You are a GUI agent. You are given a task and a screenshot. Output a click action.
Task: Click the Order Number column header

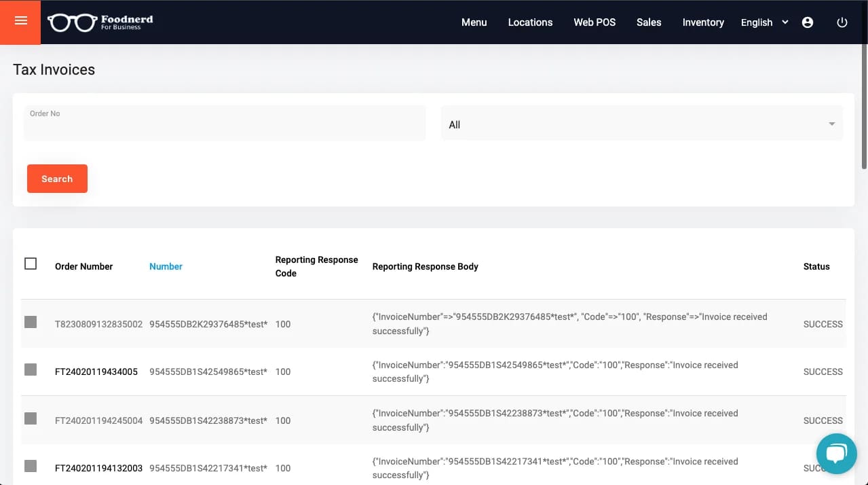83,266
